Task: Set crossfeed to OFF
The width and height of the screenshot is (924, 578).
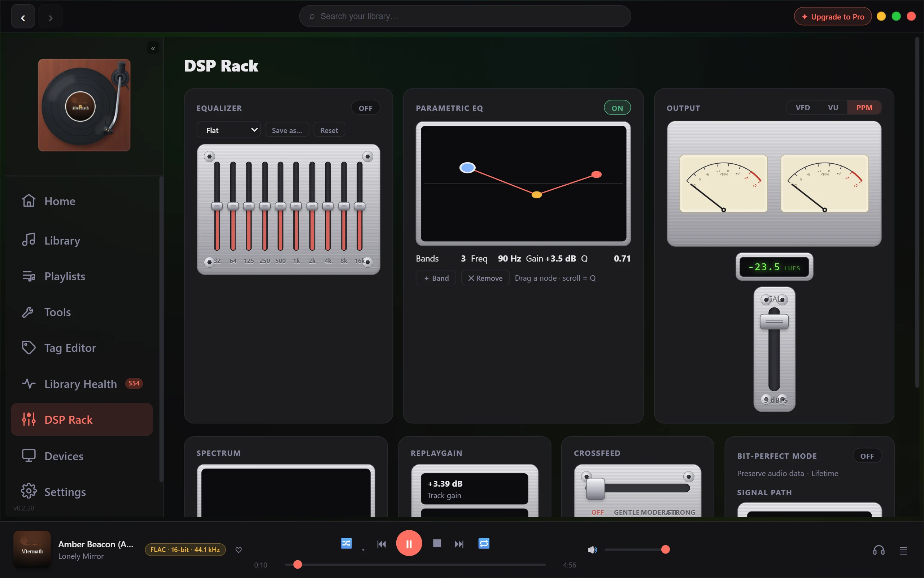Action: [x=598, y=512]
